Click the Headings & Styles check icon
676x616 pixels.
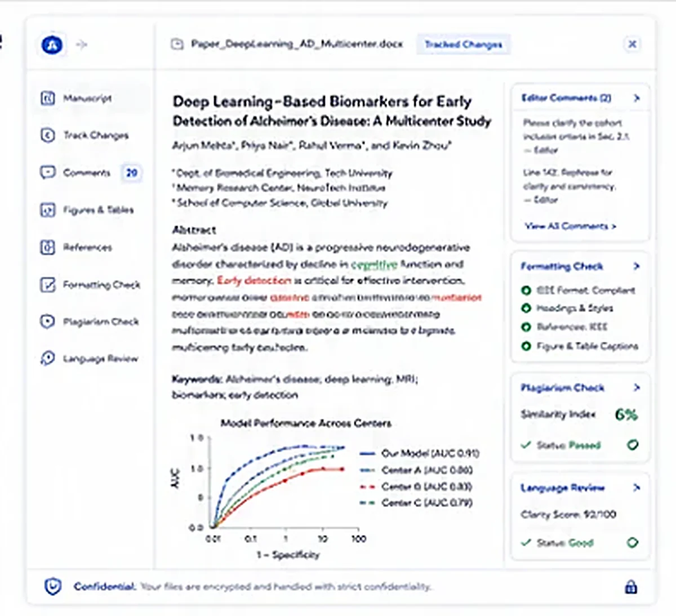pyautogui.click(x=526, y=308)
